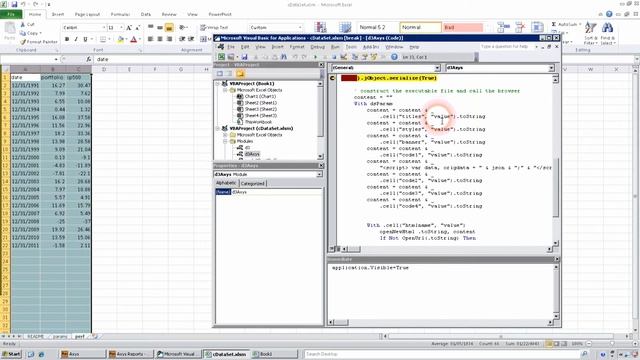Open the (General) object dropdown
Viewport: 640px width, 360px height.
(x=437, y=68)
